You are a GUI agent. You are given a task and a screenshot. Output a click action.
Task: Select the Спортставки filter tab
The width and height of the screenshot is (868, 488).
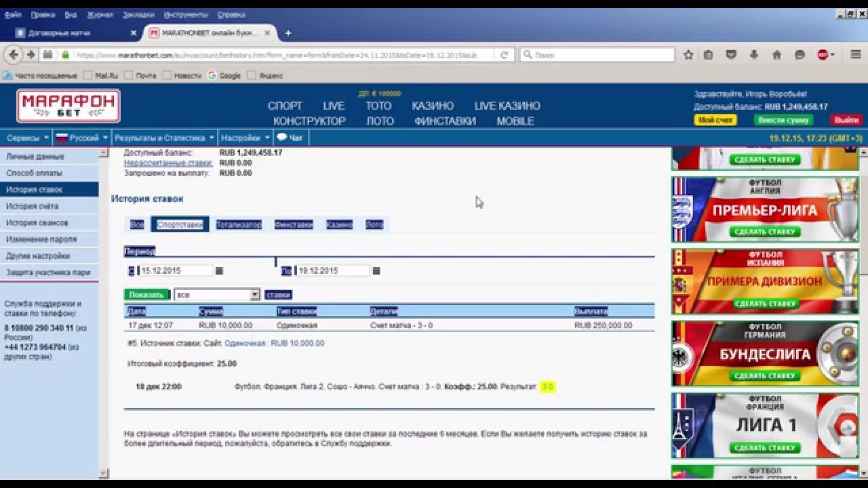[180, 224]
